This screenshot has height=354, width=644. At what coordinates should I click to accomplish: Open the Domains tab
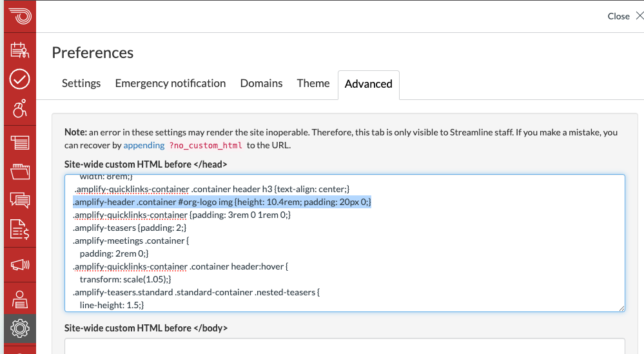click(x=261, y=83)
